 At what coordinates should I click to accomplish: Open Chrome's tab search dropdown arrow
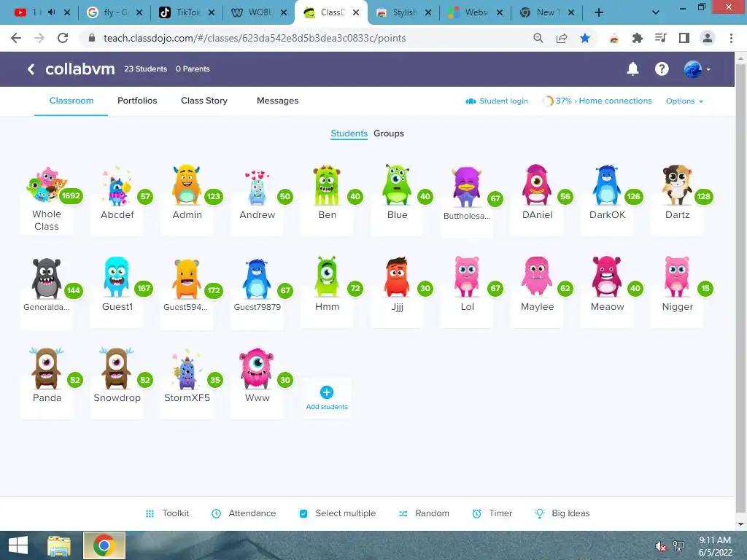656,12
